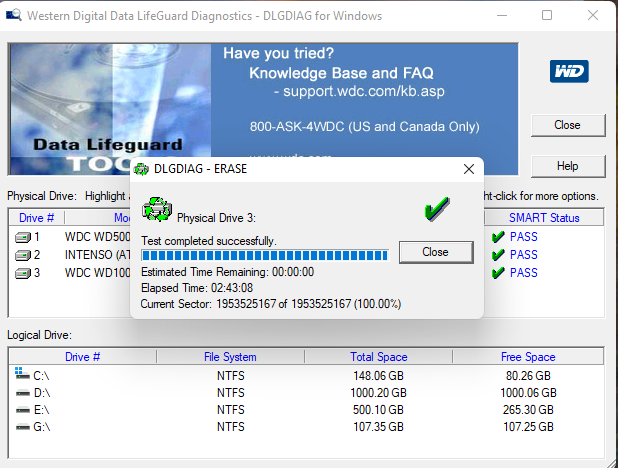Click the 107.35 GB total space value
Image resolution: width=618 pixels, height=468 pixels.
[x=378, y=427]
